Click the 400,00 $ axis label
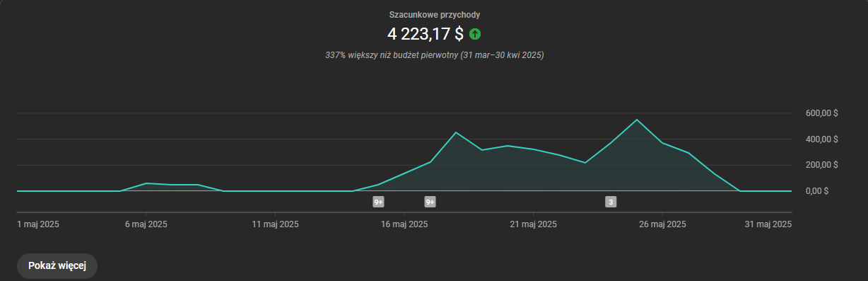Image resolution: width=868 pixels, height=281 pixels. 821,139
